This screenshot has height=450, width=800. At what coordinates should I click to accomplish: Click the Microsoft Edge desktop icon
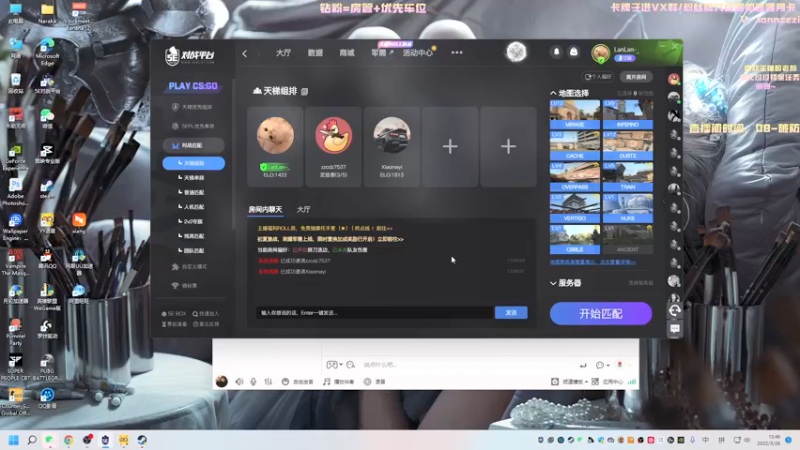coord(47,53)
